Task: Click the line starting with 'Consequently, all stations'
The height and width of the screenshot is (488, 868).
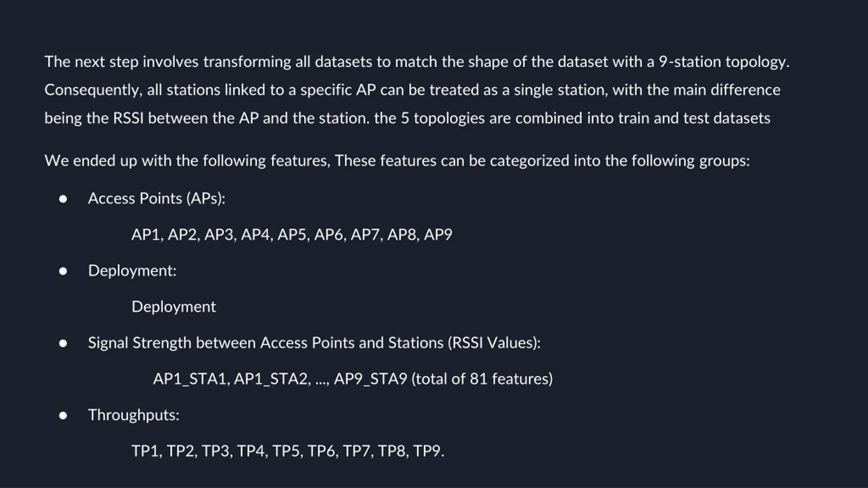Action: point(412,90)
